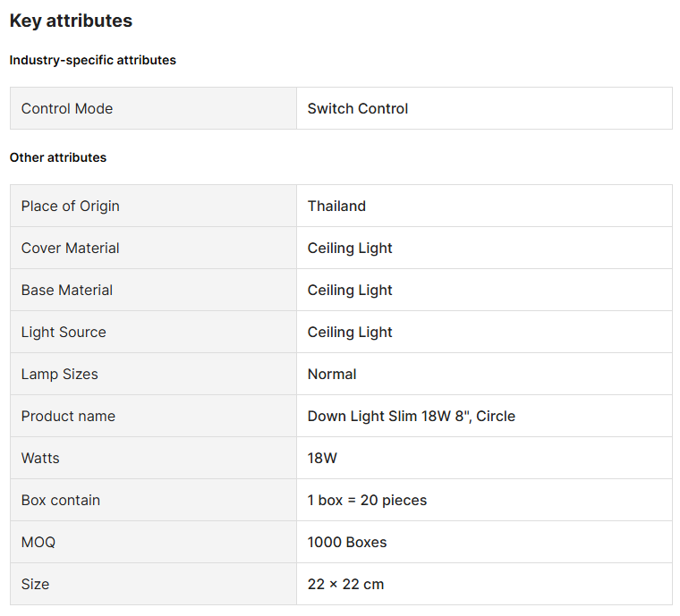Select the Down Light Slim product name value
The image size is (680, 616).
(x=412, y=416)
